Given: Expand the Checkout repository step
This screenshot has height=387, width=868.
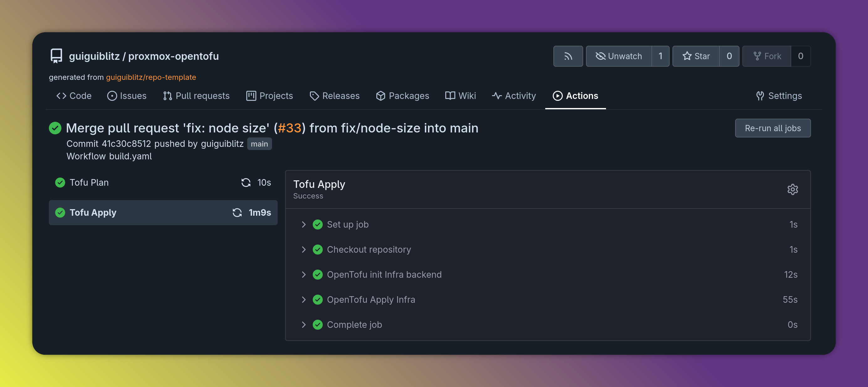Looking at the screenshot, I should (x=304, y=250).
